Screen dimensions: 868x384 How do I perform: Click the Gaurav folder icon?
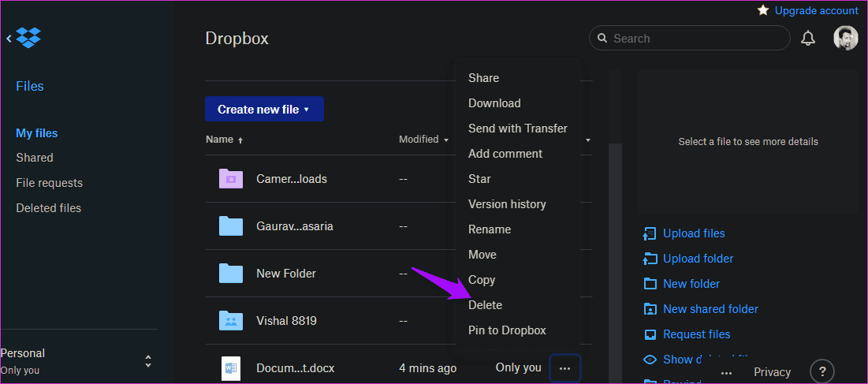tap(231, 226)
